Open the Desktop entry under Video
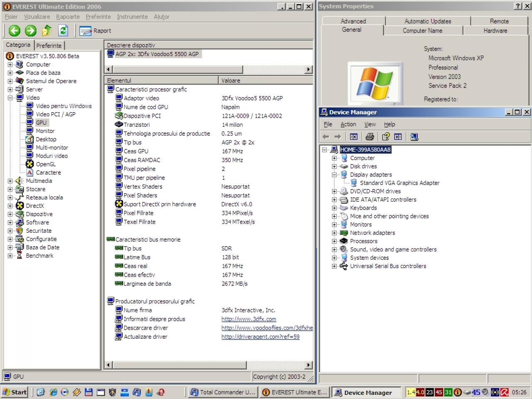The width and height of the screenshot is (532, 399). 46,139
